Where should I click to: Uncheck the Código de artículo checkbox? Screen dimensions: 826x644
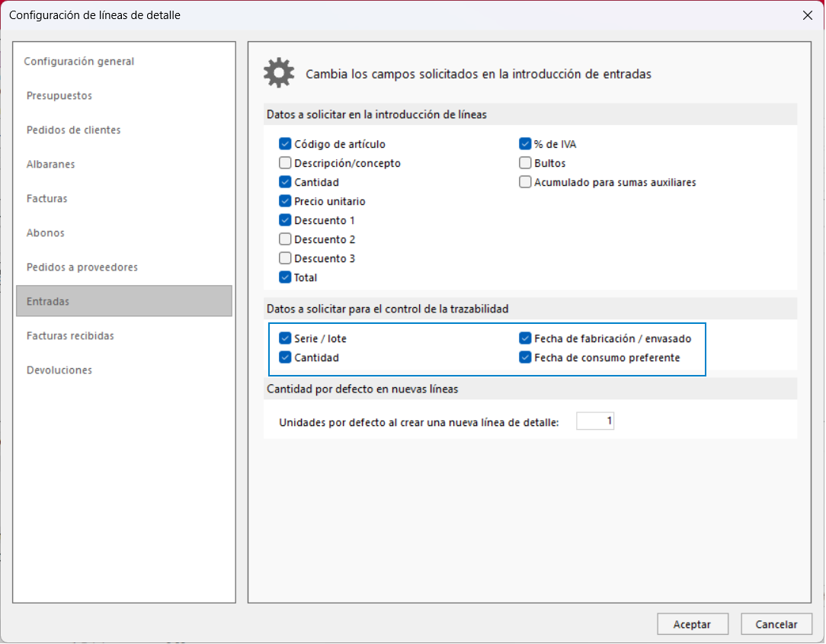point(285,144)
